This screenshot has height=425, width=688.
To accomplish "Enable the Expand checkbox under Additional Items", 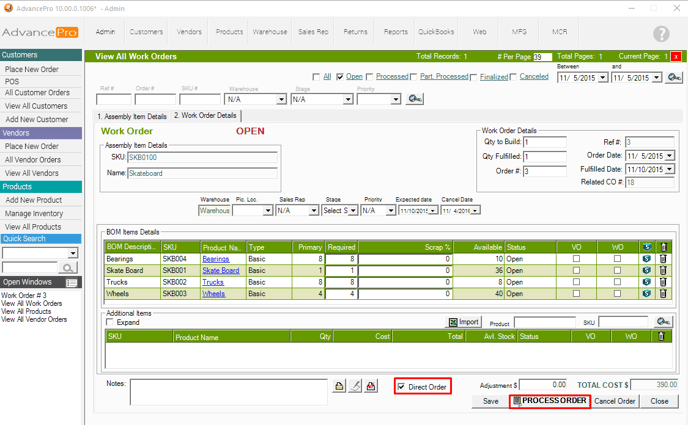I will pyautogui.click(x=111, y=323).
